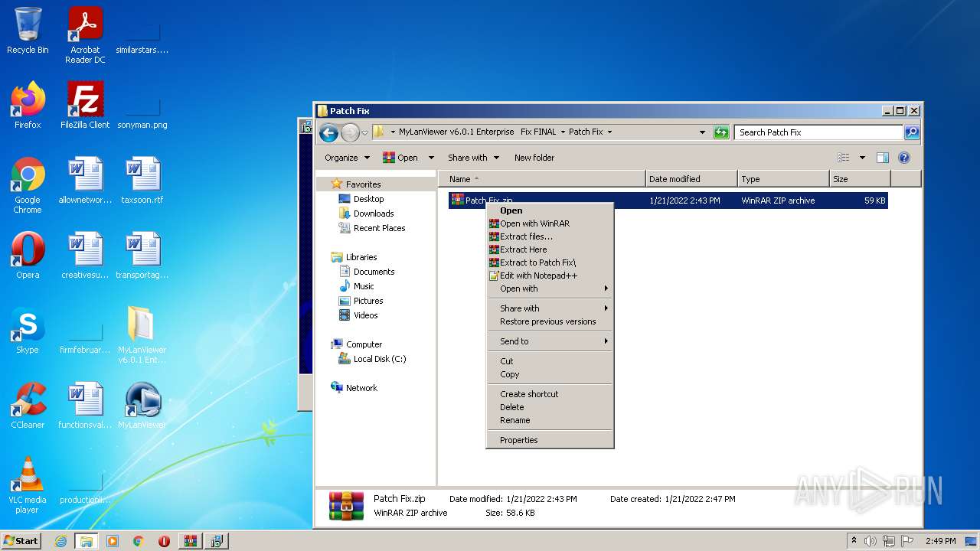The width and height of the screenshot is (980, 551).
Task: Sort by Name column header
Action: click(x=542, y=179)
